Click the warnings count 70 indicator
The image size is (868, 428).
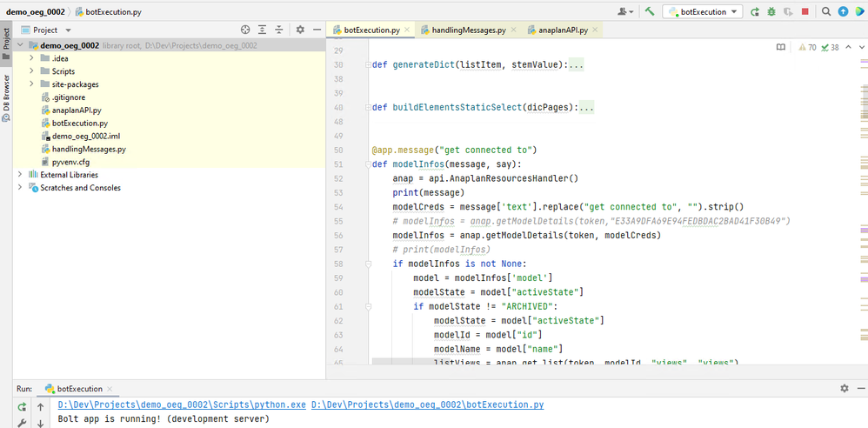point(807,48)
